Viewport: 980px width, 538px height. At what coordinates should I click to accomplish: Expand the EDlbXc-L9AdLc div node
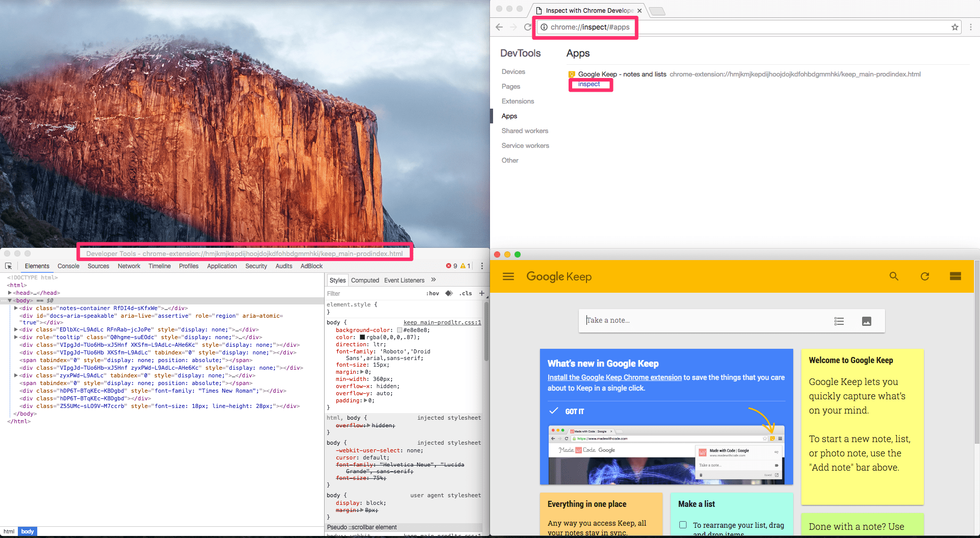(x=16, y=329)
